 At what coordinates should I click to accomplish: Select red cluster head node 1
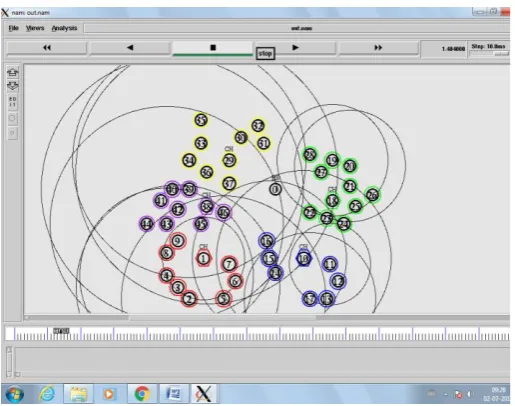[203, 258]
